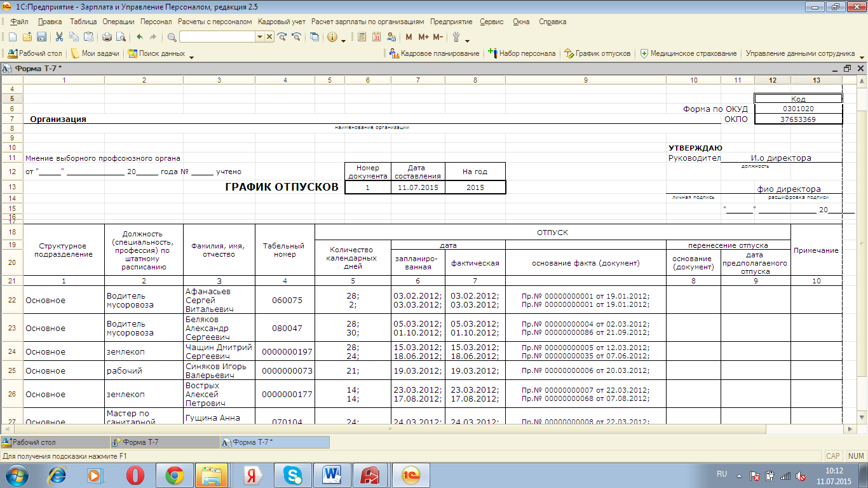Expand dropdown after Поиск данных
The image size is (868, 488).
pyautogui.click(x=191, y=57)
